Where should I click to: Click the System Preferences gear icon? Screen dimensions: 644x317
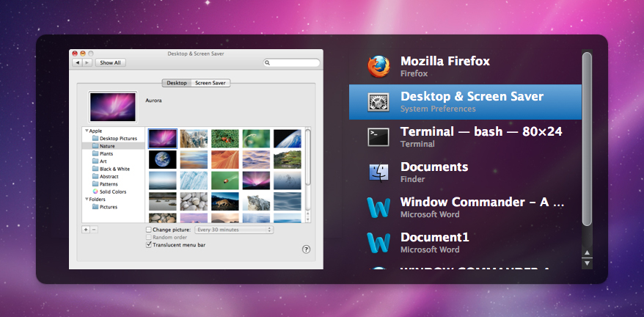click(378, 102)
